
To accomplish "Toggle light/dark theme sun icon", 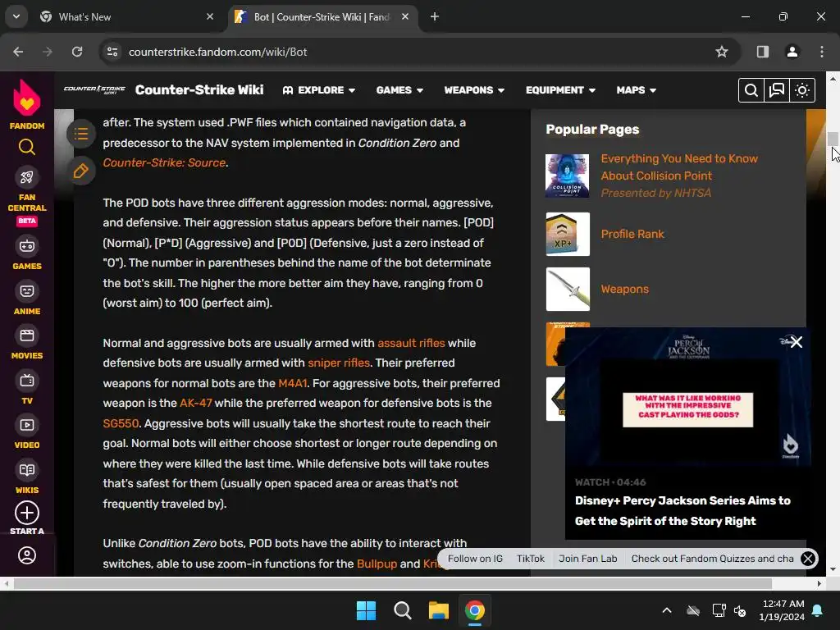I will coord(802,90).
